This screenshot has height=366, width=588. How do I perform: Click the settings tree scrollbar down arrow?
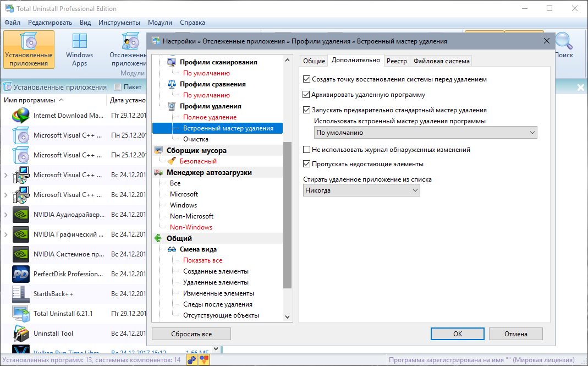(x=287, y=317)
